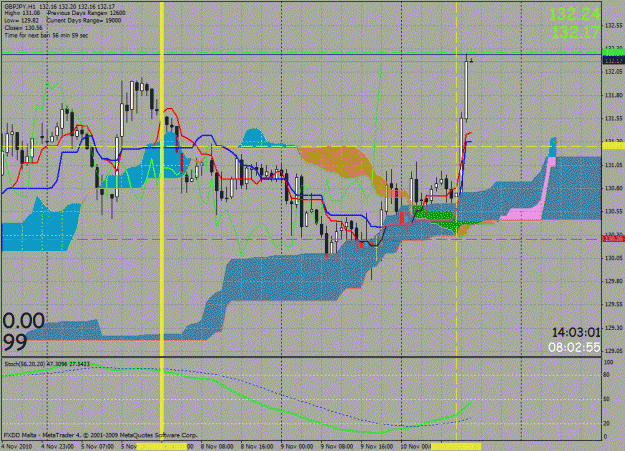
Task: Click 'Current Days Range= 19000' text
Action: (x=84, y=20)
